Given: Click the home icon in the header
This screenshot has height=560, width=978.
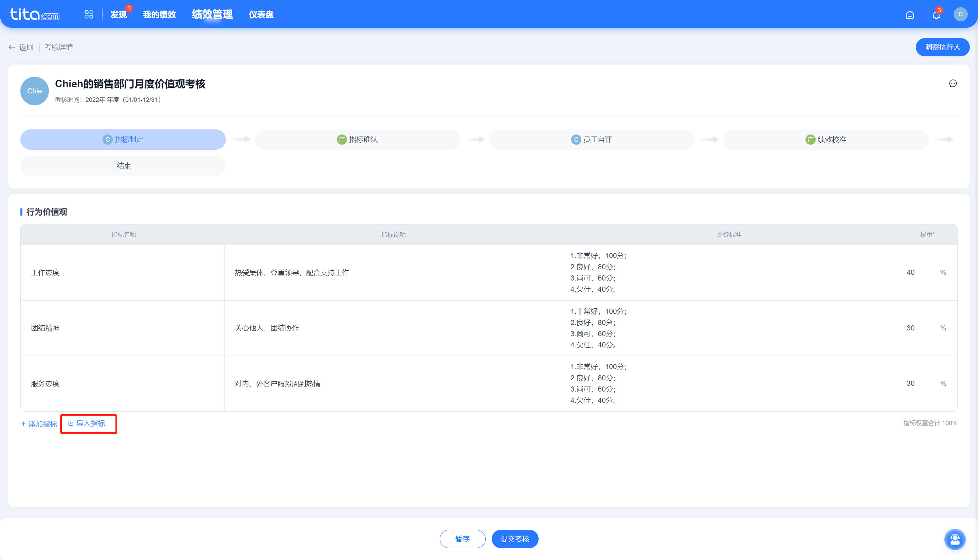Looking at the screenshot, I should click(909, 15).
